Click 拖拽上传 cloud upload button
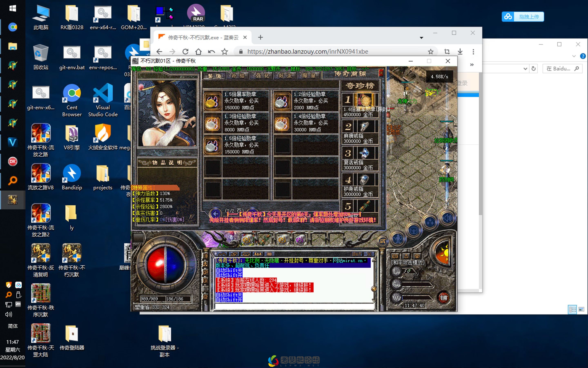 click(x=523, y=17)
